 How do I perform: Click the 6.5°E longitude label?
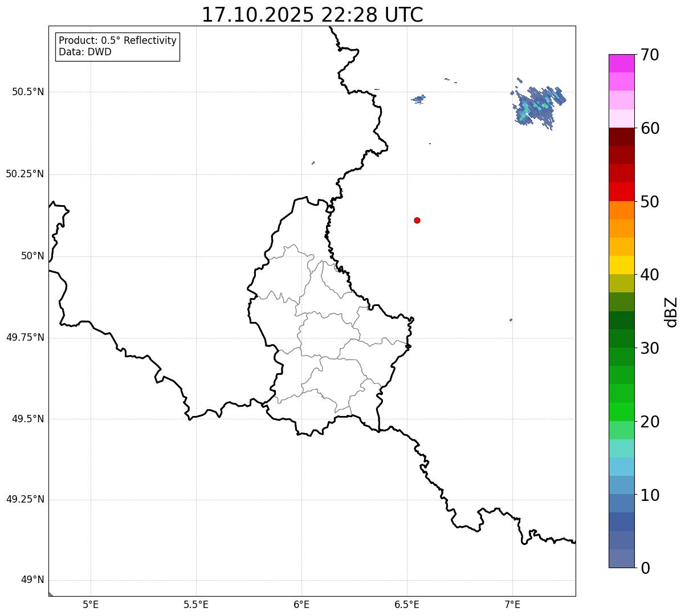pyautogui.click(x=407, y=605)
